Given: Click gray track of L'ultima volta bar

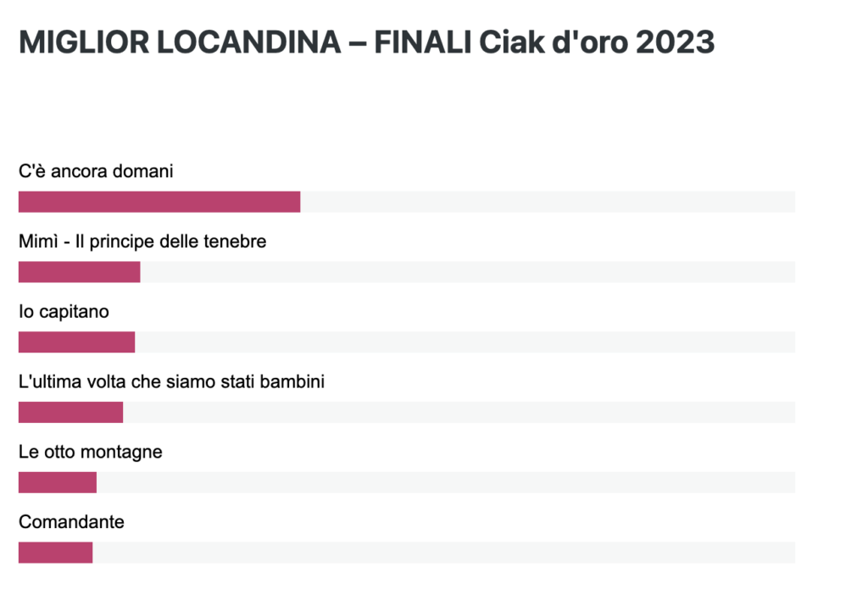Looking at the screenshot, I should [x=459, y=413].
